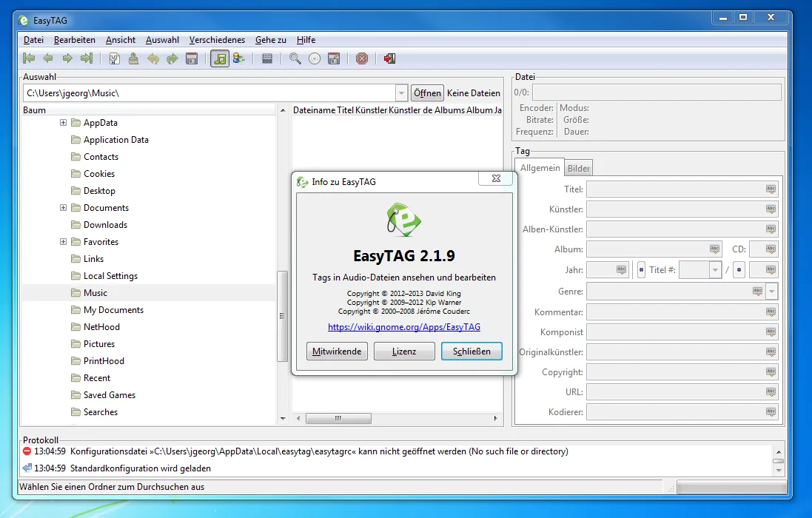This screenshot has width=812, height=518.
Task: Open the Verschiedenes menu
Action: click(x=217, y=40)
